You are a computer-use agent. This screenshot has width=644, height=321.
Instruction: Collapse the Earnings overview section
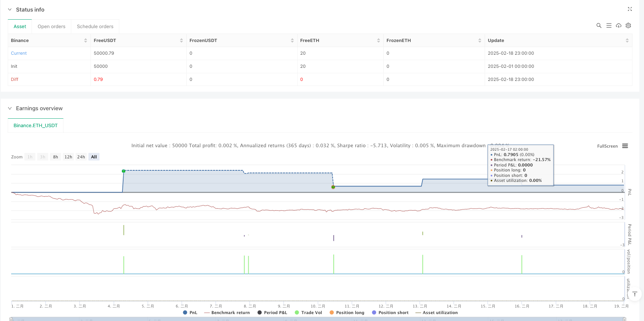(10, 108)
